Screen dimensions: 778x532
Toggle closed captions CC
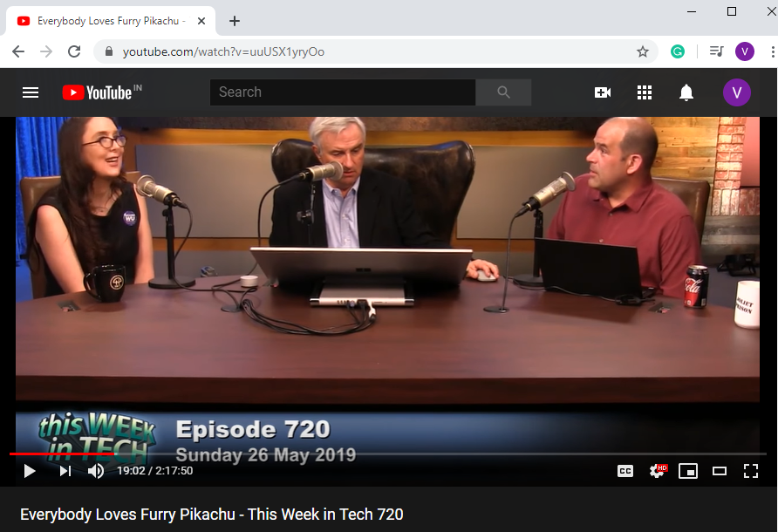click(x=625, y=471)
